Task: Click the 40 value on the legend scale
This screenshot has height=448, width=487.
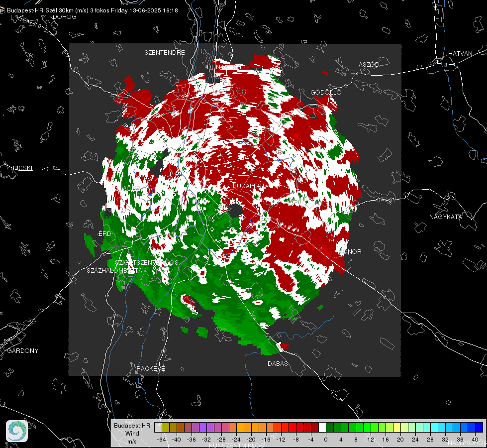Action: [475, 440]
